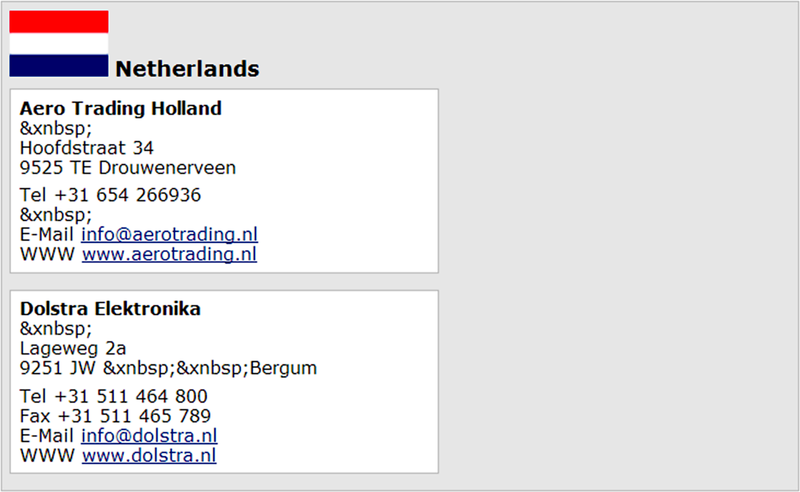Click the blue stripe of the flag
The height and width of the screenshot is (492, 800).
tap(59, 66)
